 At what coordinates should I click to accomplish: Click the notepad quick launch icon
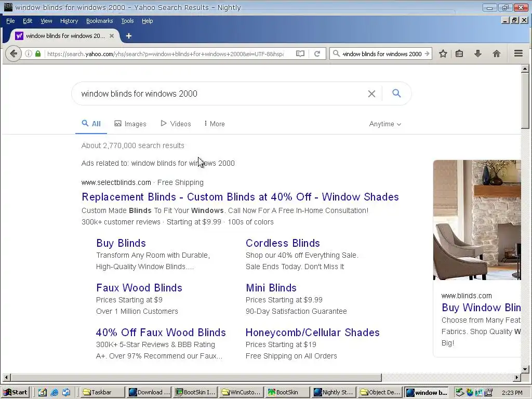[43, 393]
